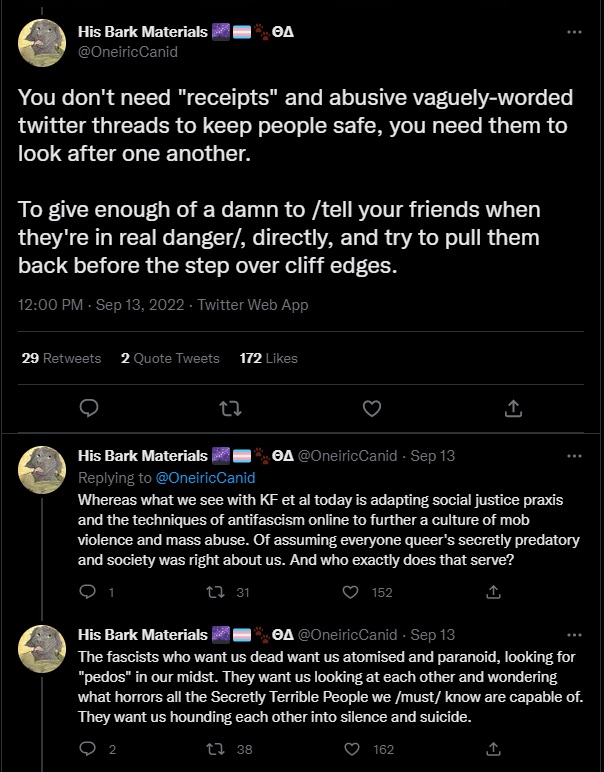Share the reply mentioning KF et al

pos(493,592)
